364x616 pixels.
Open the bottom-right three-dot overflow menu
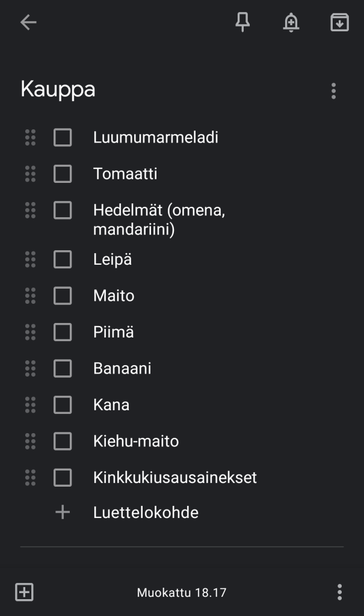point(339,592)
